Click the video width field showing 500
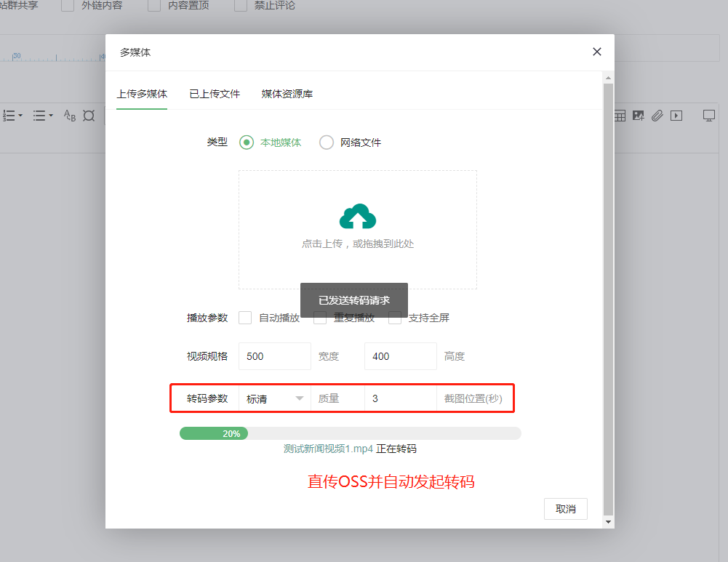 point(275,356)
